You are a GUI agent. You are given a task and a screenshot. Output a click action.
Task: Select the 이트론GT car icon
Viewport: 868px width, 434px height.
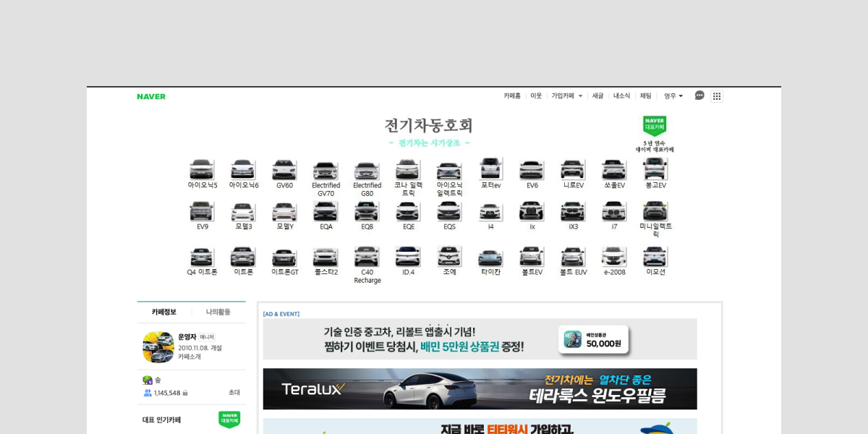(284, 257)
